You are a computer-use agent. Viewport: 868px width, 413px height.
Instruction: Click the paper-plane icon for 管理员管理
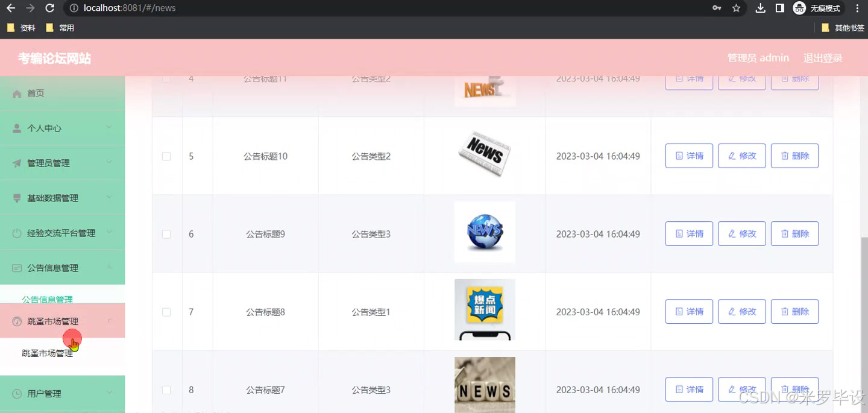click(x=17, y=162)
